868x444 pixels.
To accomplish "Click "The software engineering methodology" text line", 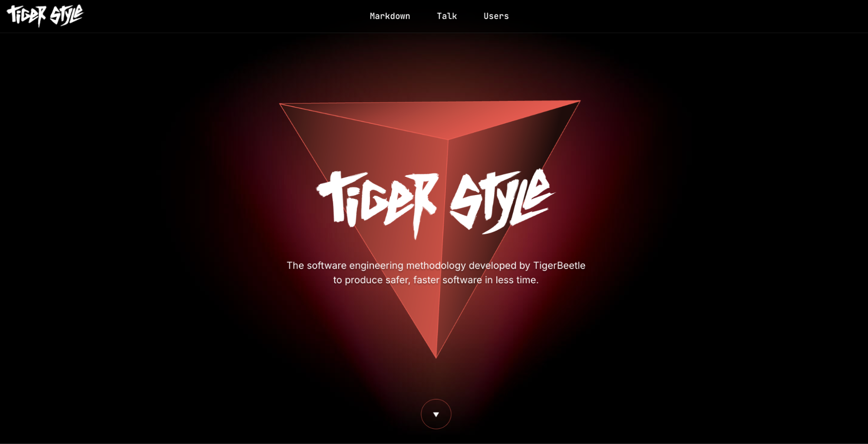I will 376,265.
